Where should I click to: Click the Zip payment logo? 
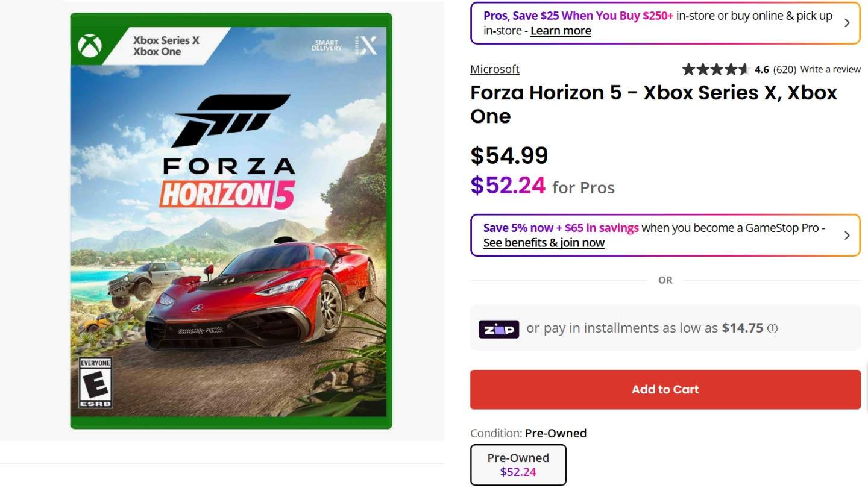point(498,329)
